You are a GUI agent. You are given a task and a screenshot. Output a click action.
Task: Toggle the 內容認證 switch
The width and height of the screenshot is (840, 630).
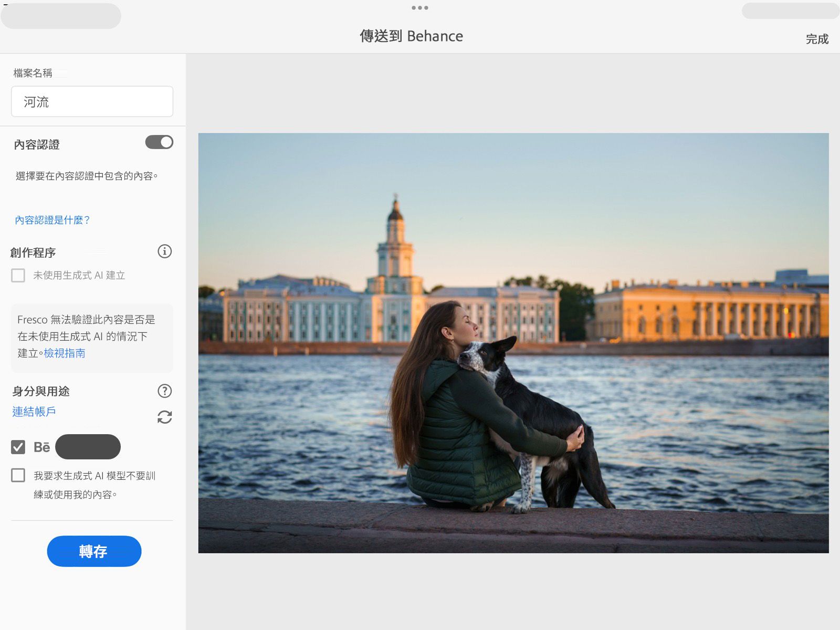pos(159,142)
